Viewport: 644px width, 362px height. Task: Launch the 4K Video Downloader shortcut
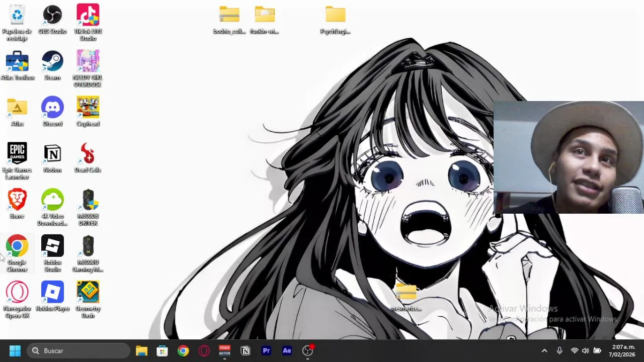tap(52, 208)
